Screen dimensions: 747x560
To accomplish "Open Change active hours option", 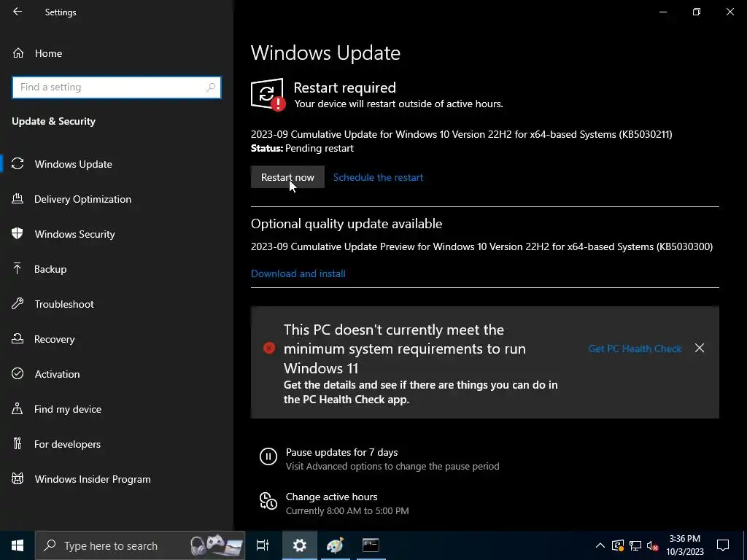I will [x=332, y=497].
